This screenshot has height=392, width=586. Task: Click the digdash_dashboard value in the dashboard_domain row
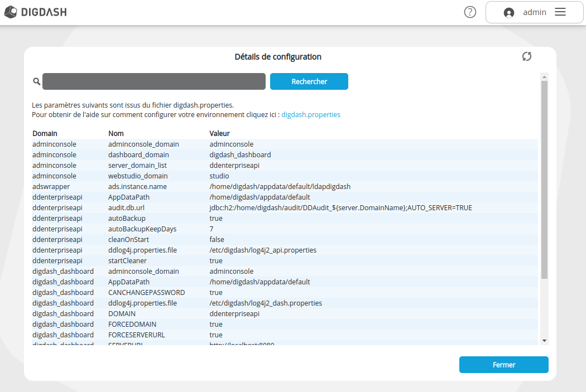(x=240, y=155)
